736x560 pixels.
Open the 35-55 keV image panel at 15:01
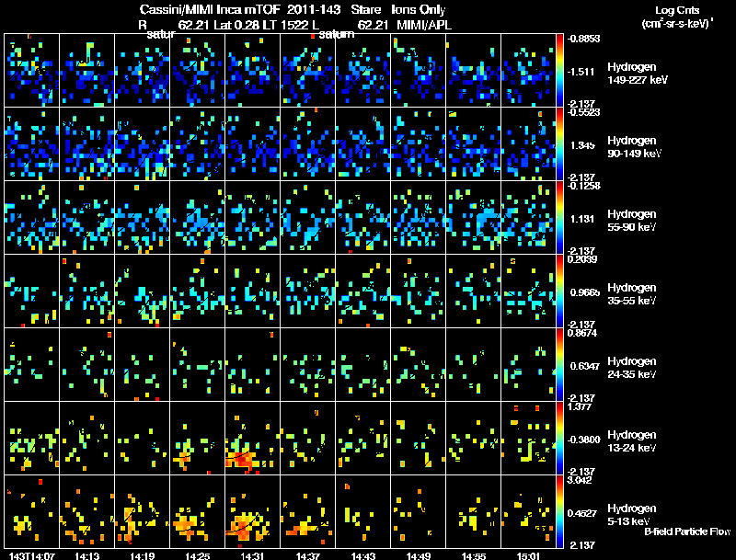[528, 291]
